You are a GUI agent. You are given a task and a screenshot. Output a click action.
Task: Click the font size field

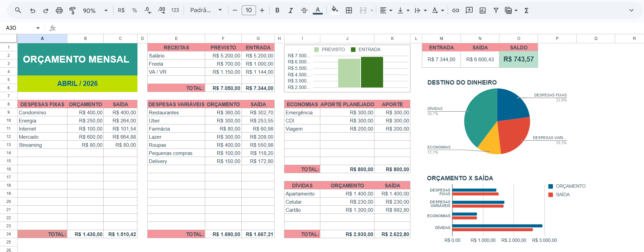coord(249,10)
